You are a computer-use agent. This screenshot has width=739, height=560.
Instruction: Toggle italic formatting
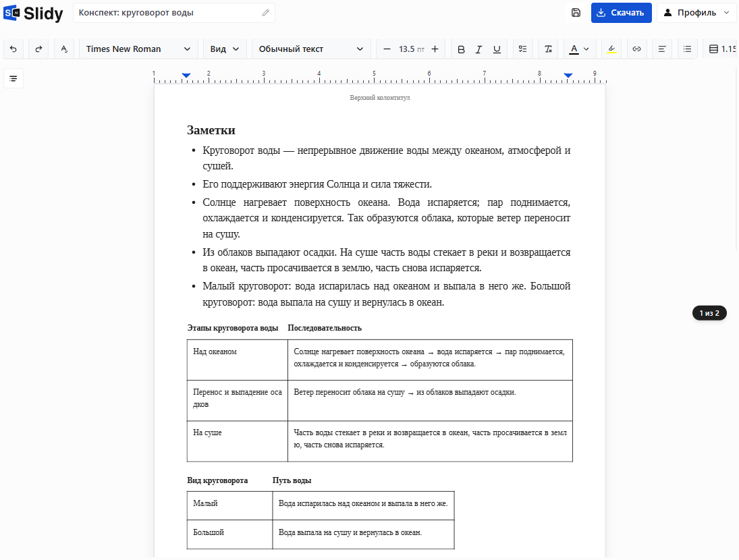click(479, 49)
